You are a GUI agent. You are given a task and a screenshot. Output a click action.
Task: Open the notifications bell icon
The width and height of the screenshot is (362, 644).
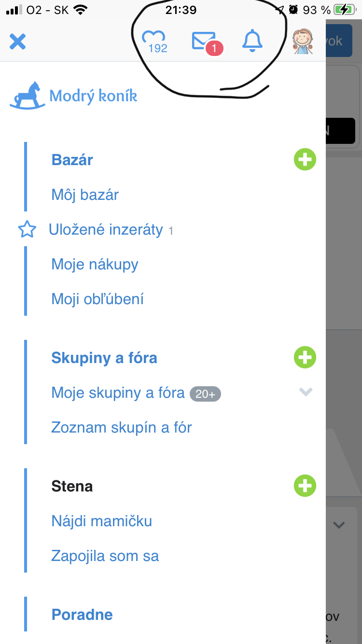point(252,41)
